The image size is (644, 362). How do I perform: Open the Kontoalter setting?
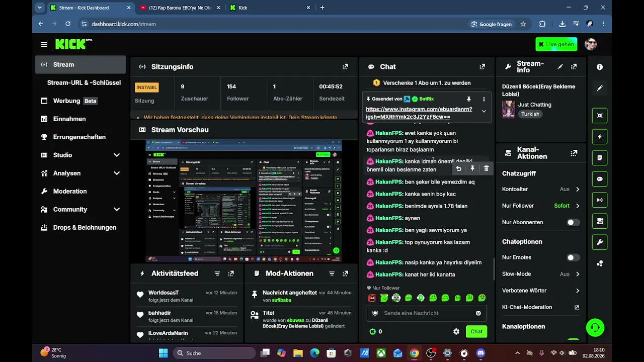tap(541, 189)
